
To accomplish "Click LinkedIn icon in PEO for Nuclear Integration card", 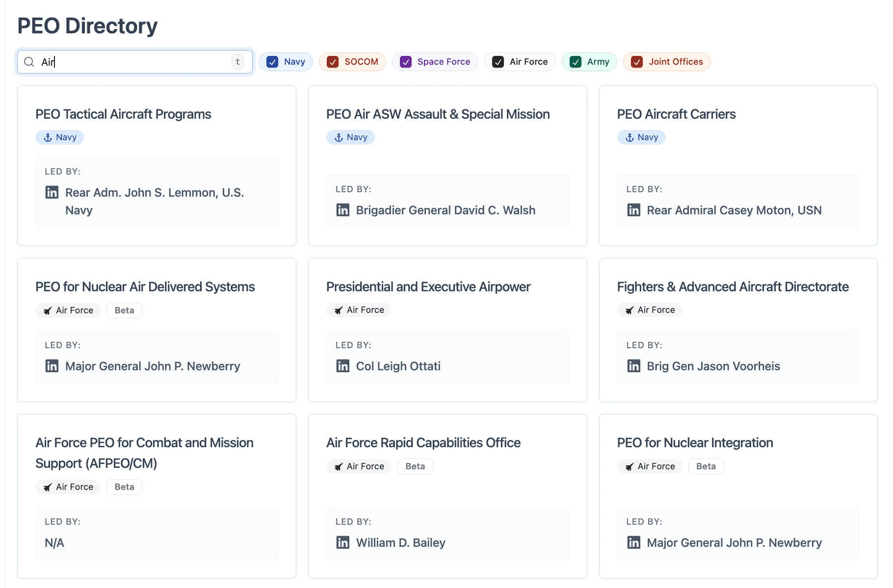I will 634,542.
